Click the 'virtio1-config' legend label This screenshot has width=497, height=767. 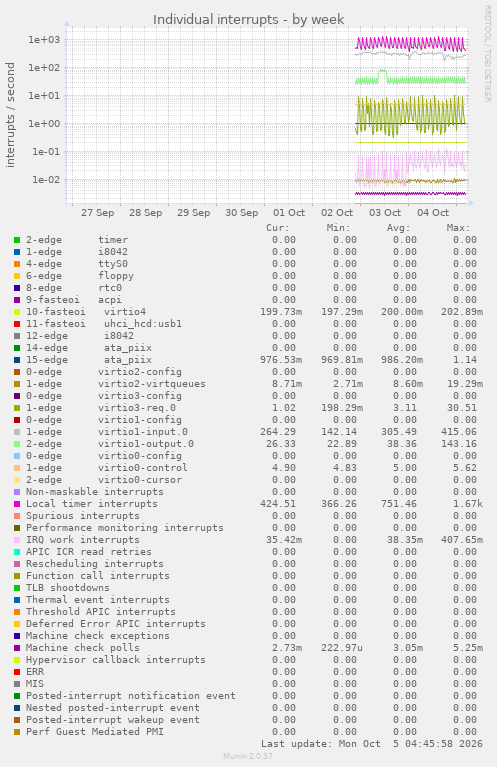click(x=140, y=420)
